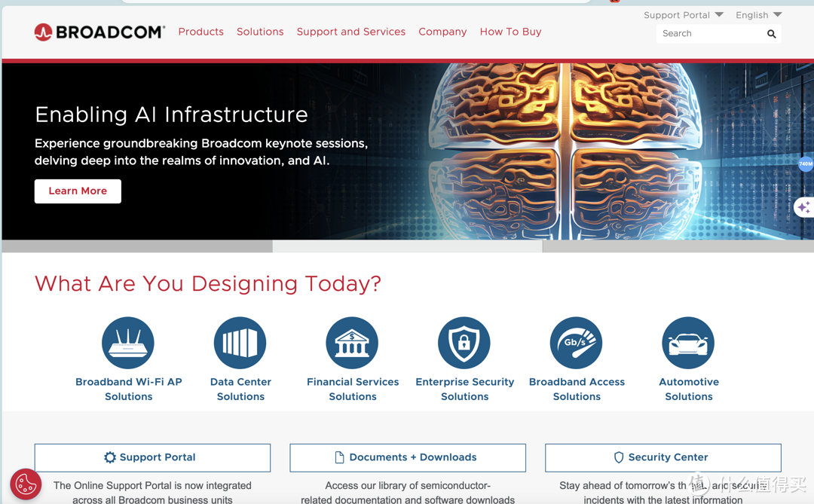The image size is (814, 504).
Task: Click the search magnifier icon
Action: [x=772, y=34]
